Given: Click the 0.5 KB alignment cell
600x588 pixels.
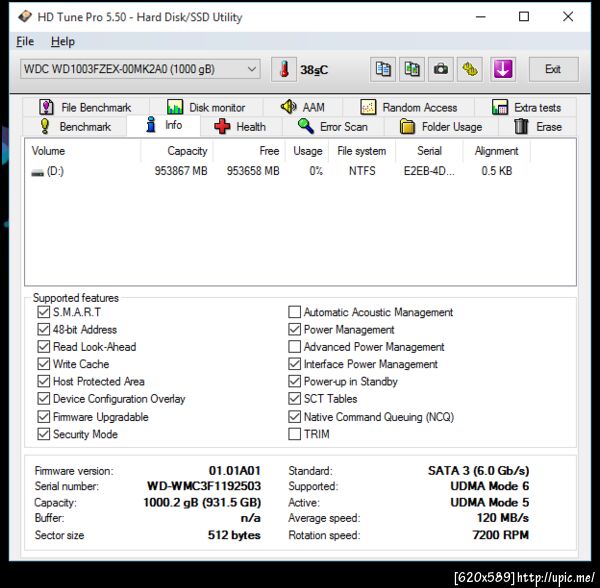Looking at the screenshot, I should (x=496, y=171).
